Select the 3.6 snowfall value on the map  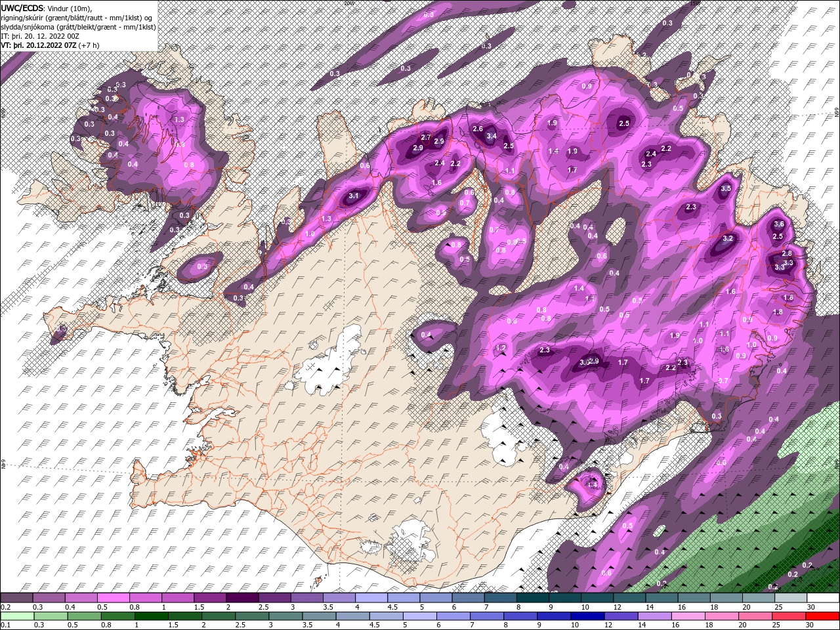tap(779, 224)
